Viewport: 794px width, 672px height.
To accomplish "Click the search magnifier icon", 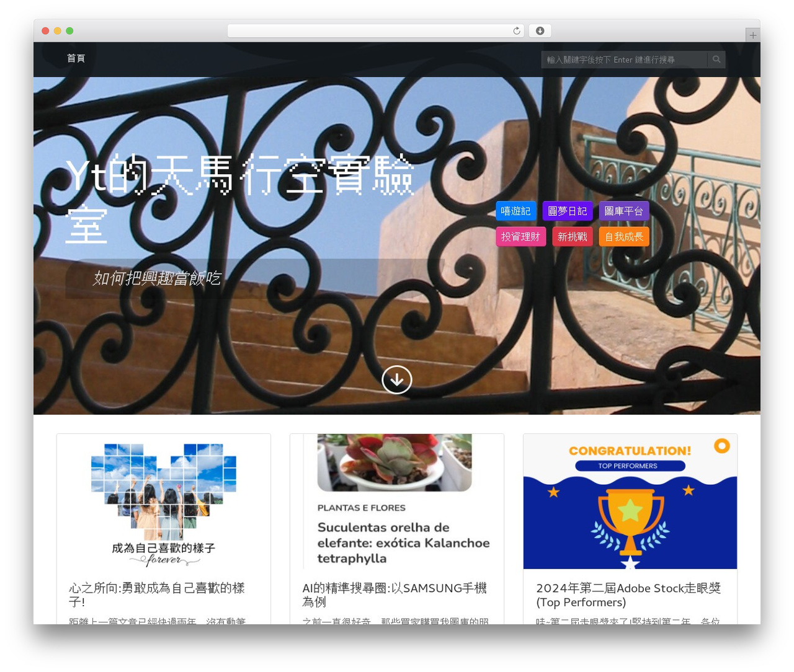I will [716, 60].
